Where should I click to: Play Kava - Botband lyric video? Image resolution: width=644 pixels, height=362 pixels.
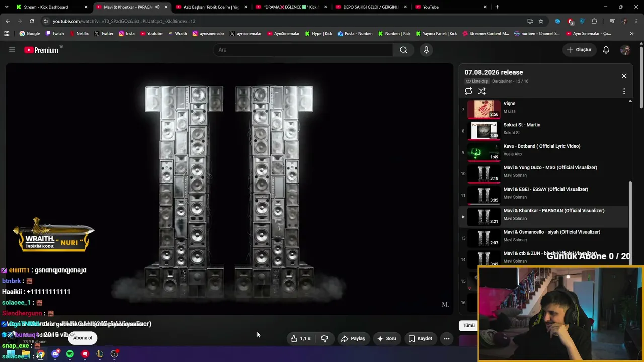pyautogui.click(x=543, y=152)
